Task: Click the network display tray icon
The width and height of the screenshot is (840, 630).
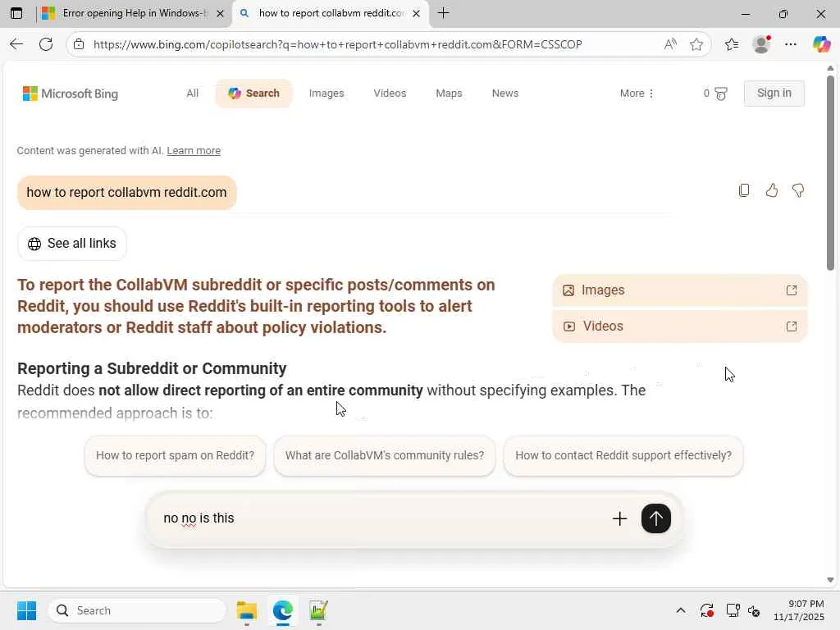Action: [733, 610]
